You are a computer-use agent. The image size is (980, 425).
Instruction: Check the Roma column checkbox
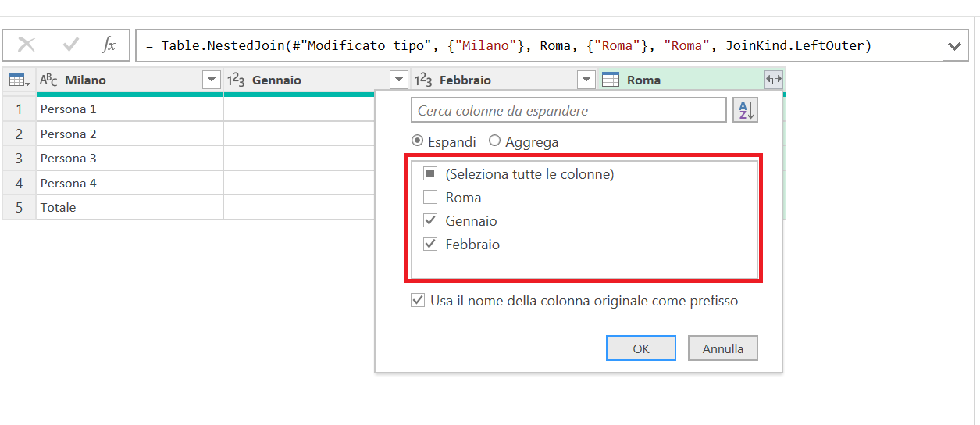point(430,198)
